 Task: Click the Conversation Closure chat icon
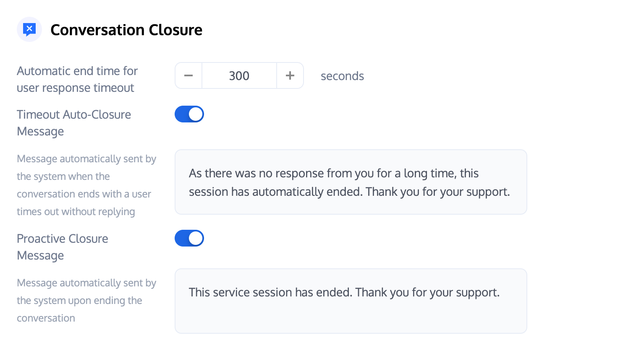[x=29, y=29]
